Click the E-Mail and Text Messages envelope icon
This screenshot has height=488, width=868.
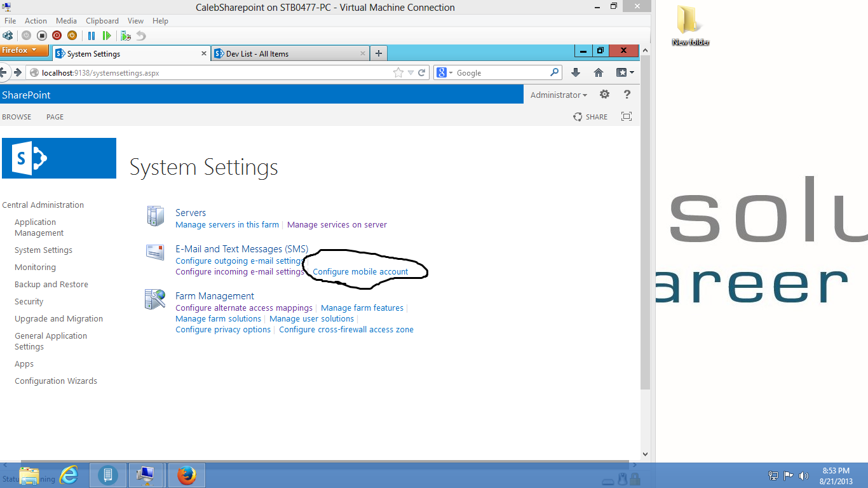[x=155, y=252]
